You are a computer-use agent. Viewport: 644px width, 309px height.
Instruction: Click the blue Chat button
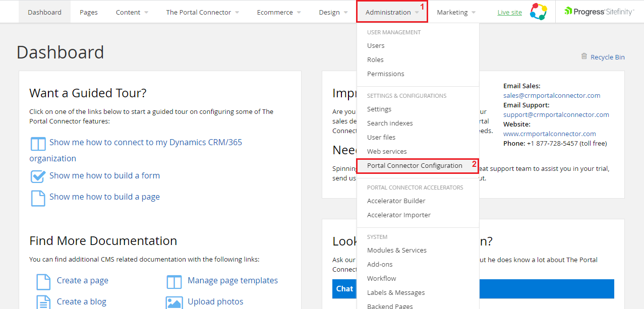[x=473, y=289]
